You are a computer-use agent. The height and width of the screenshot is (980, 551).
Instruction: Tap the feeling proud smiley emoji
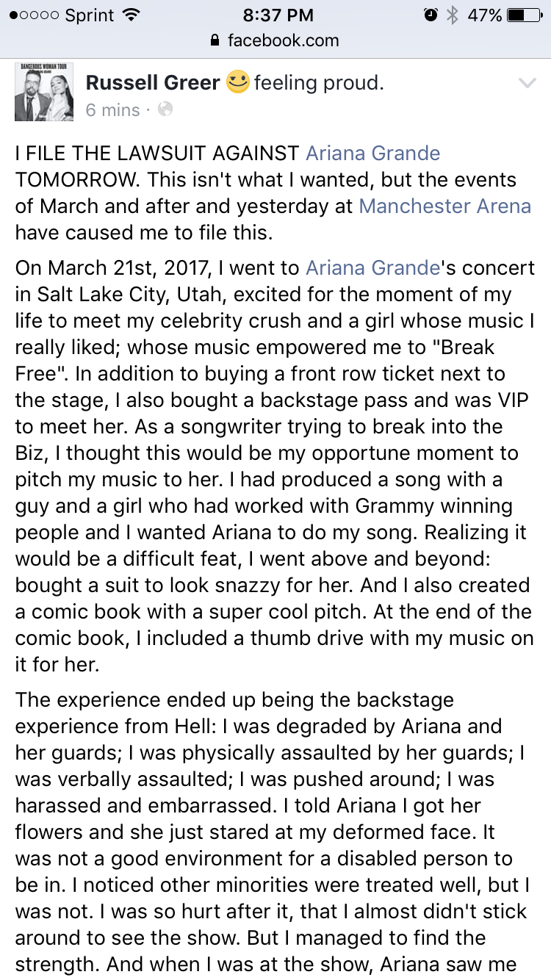(237, 82)
